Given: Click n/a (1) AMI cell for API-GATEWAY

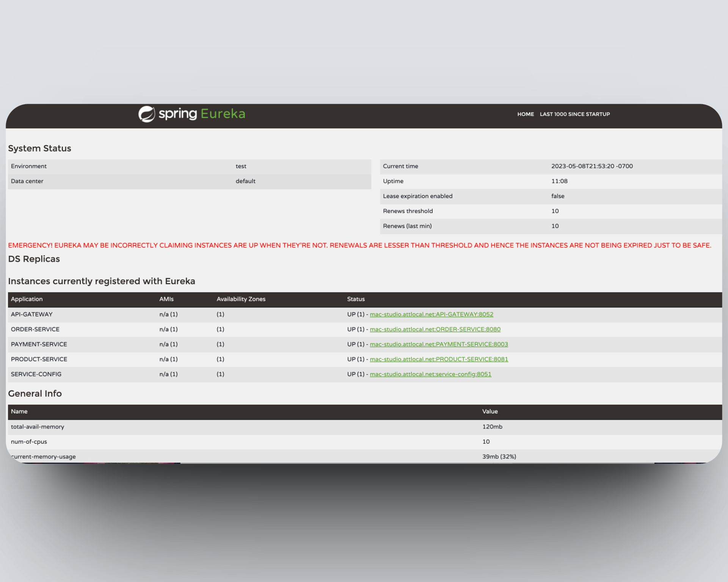Looking at the screenshot, I should [168, 314].
